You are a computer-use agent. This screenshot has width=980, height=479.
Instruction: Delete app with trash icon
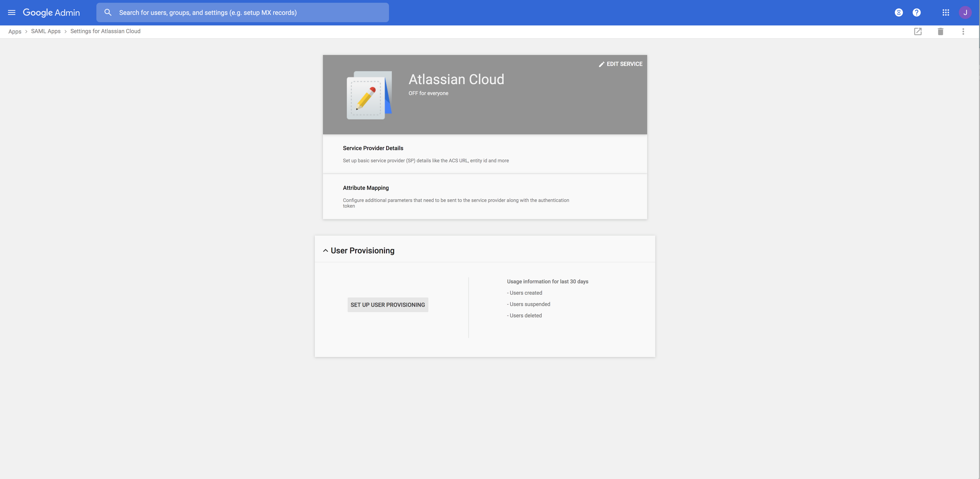940,32
